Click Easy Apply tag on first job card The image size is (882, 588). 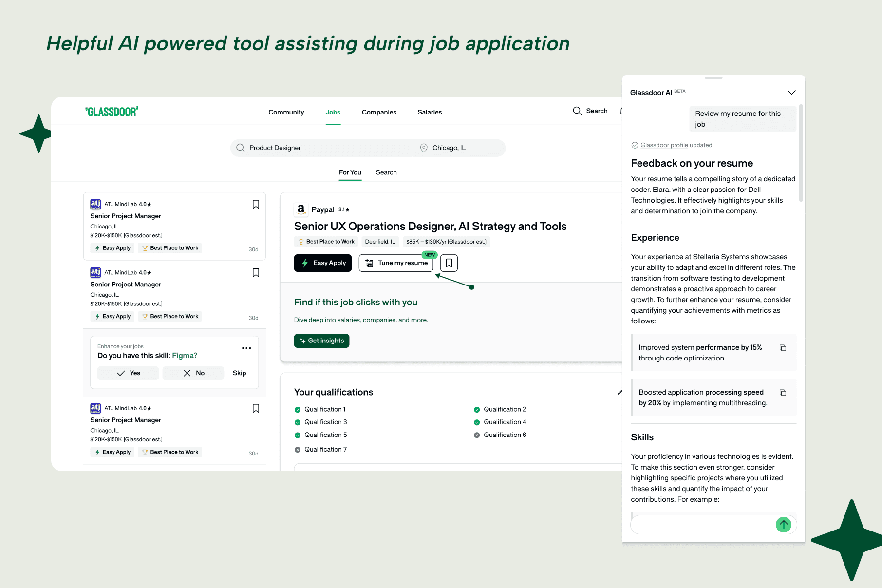(113, 248)
